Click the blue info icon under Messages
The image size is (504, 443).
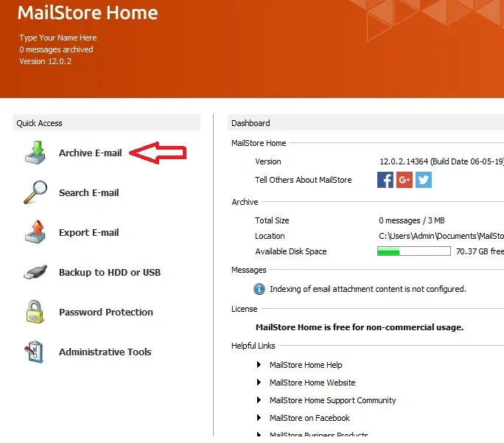[x=259, y=289]
